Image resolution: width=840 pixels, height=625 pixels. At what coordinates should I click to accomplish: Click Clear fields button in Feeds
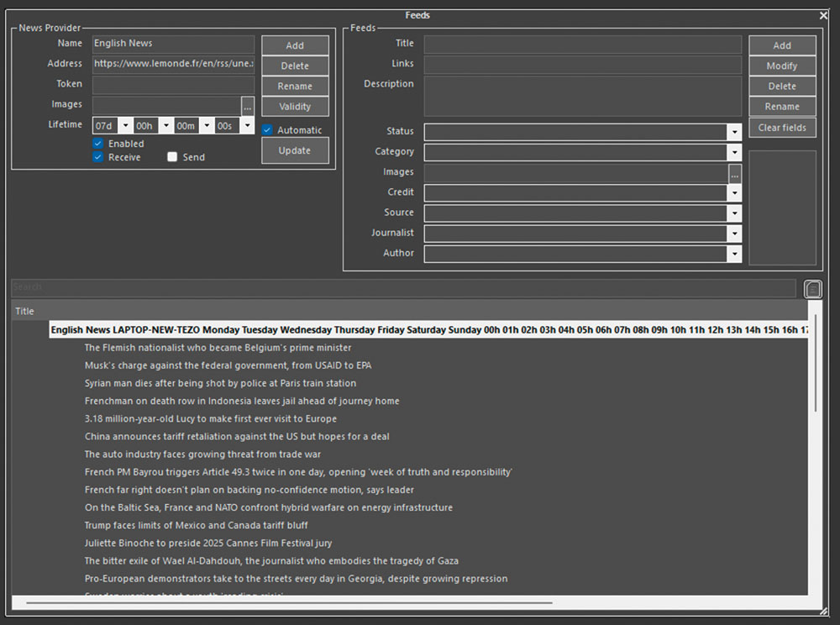pyautogui.click(x=782, y=128)
